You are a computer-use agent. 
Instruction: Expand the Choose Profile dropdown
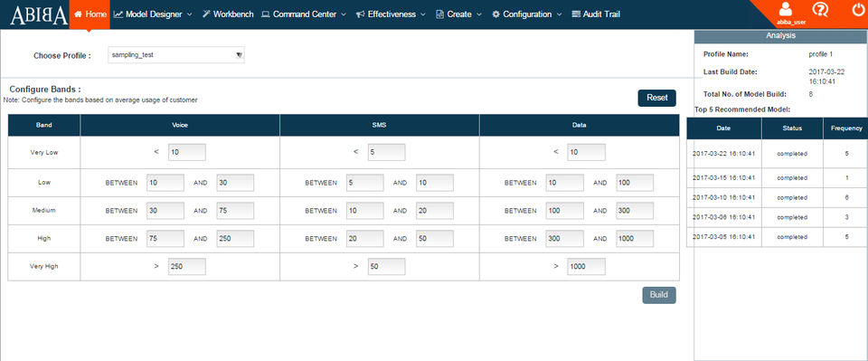[176, 55]
